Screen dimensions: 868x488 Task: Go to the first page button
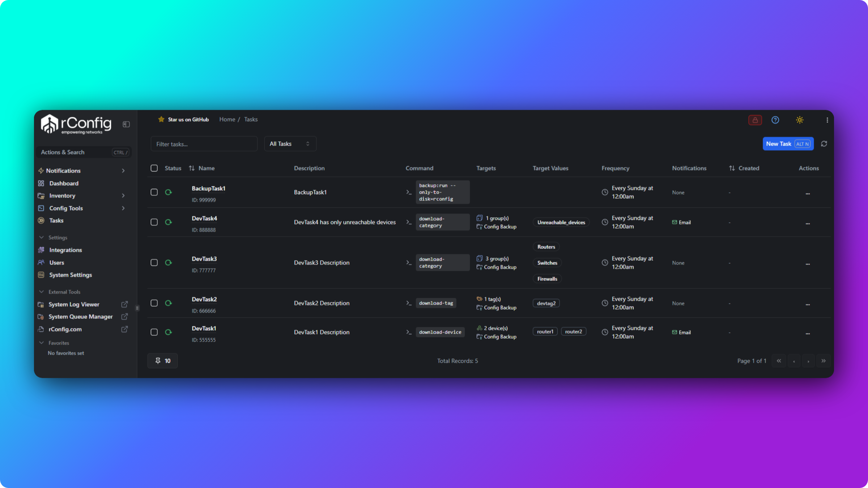[779, 361]
